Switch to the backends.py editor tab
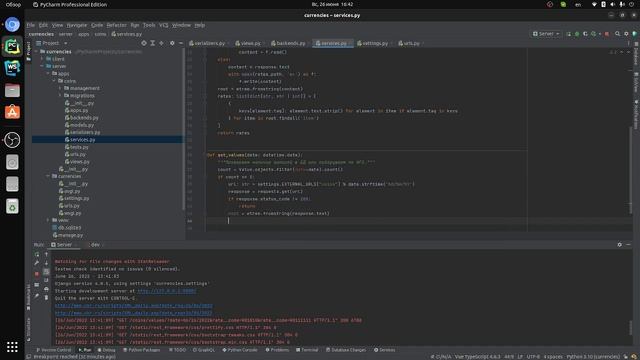The width and height of the screenshot is (640, 360). click(x=288, y=43)
